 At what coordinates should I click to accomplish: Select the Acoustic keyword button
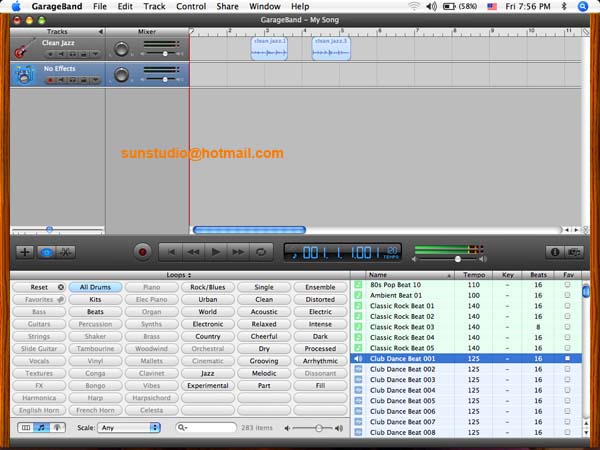tap(264, 311)
